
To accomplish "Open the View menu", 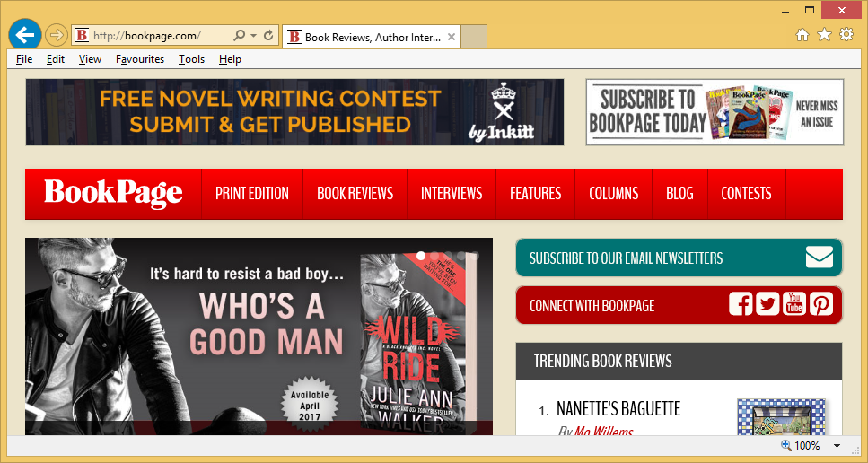I will (90, 59).
